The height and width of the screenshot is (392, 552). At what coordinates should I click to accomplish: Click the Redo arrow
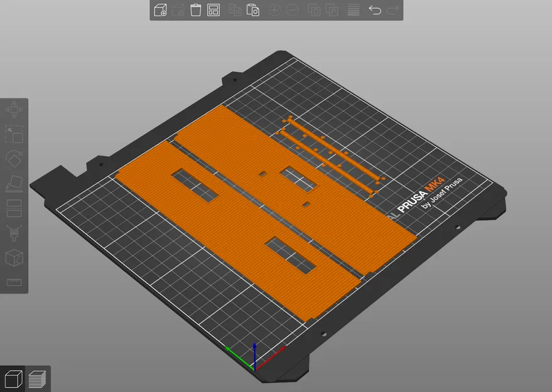coord(392,10)
